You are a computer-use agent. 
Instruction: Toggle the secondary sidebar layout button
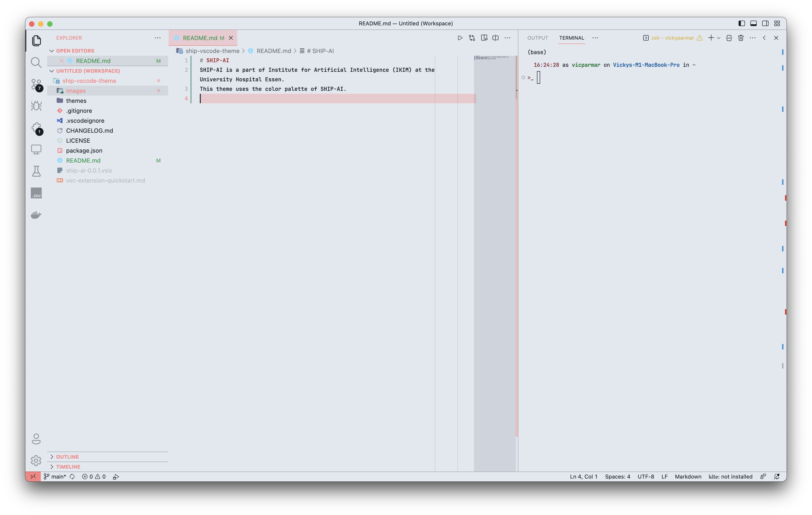[765, 23]
